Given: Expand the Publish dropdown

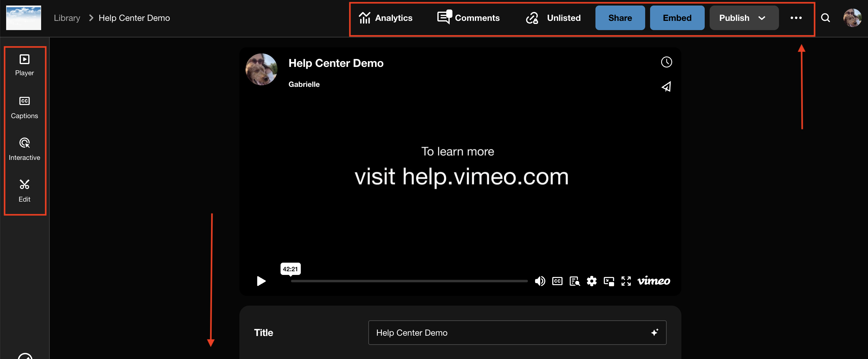Looking at the screenshot, I should 744,18.
